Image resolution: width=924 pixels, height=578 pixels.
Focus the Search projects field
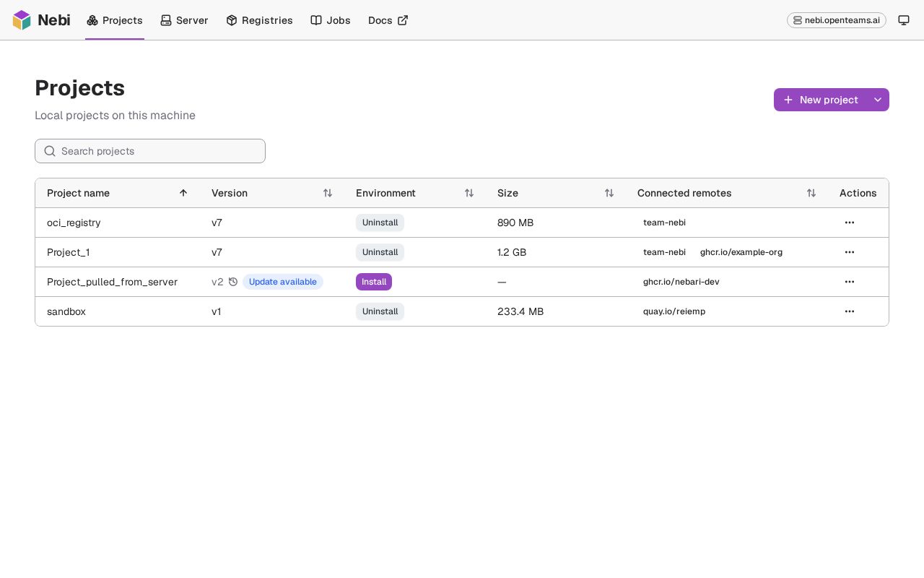[150, 151]
